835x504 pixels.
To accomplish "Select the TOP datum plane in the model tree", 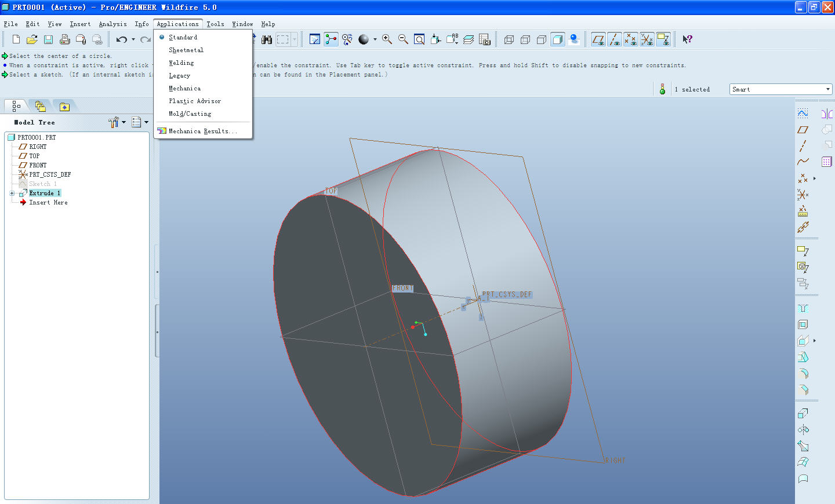I will (34, 156).
